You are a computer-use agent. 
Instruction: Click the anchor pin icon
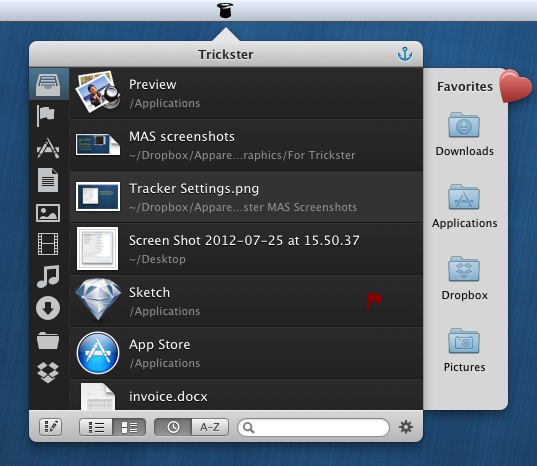(405, 54)
